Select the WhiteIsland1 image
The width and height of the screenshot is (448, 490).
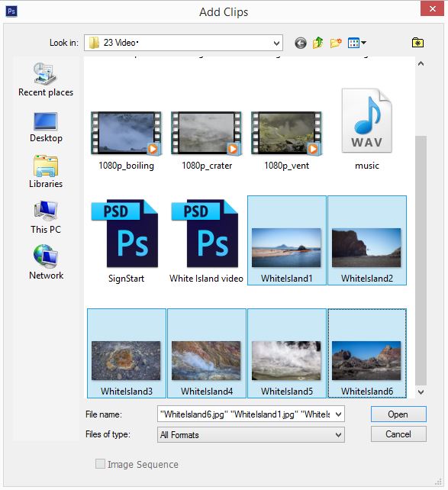click(287, 240)
